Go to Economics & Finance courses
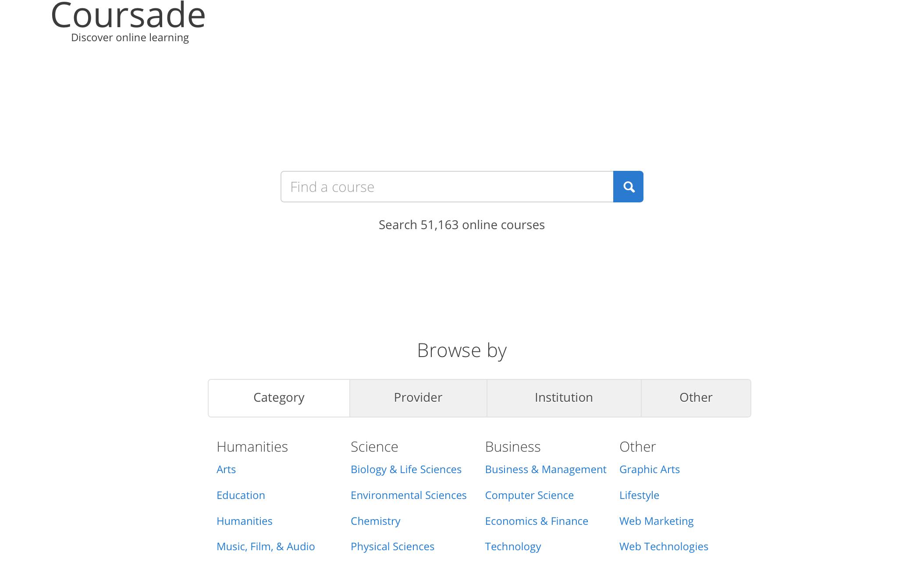 [536, 521]
